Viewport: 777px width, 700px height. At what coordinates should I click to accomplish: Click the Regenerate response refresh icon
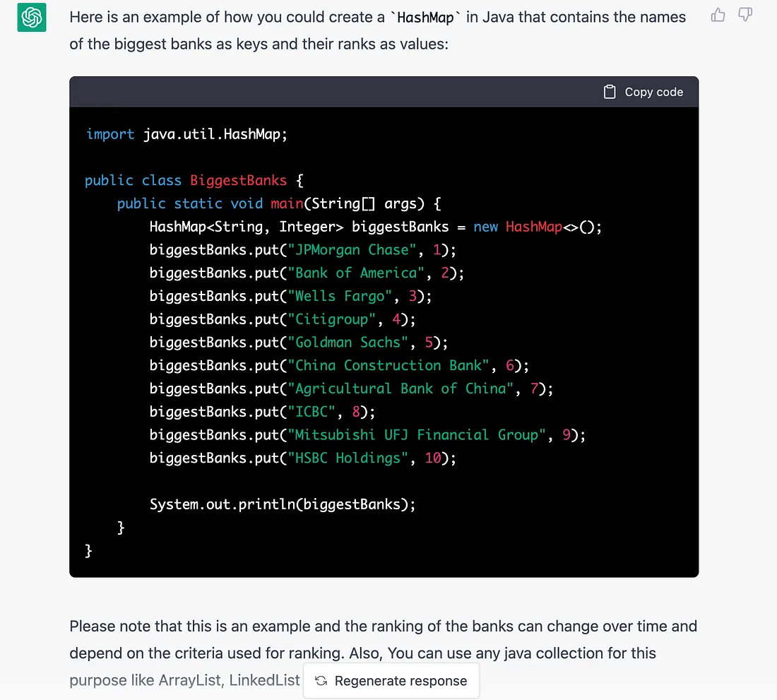click(x=321, y=681)
